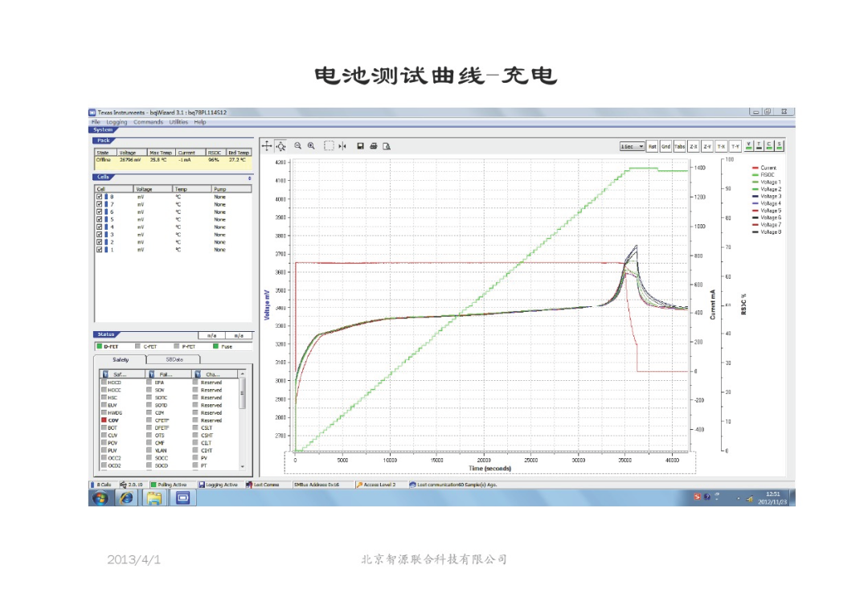Open Internet Explorer from the taskbar
This screenshot has width=868, height=614.
127,498
